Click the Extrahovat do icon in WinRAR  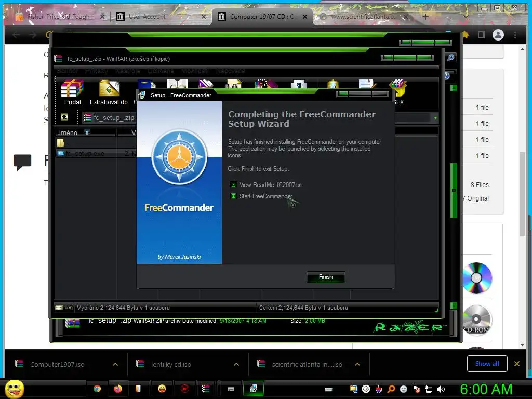coord(109,92)
